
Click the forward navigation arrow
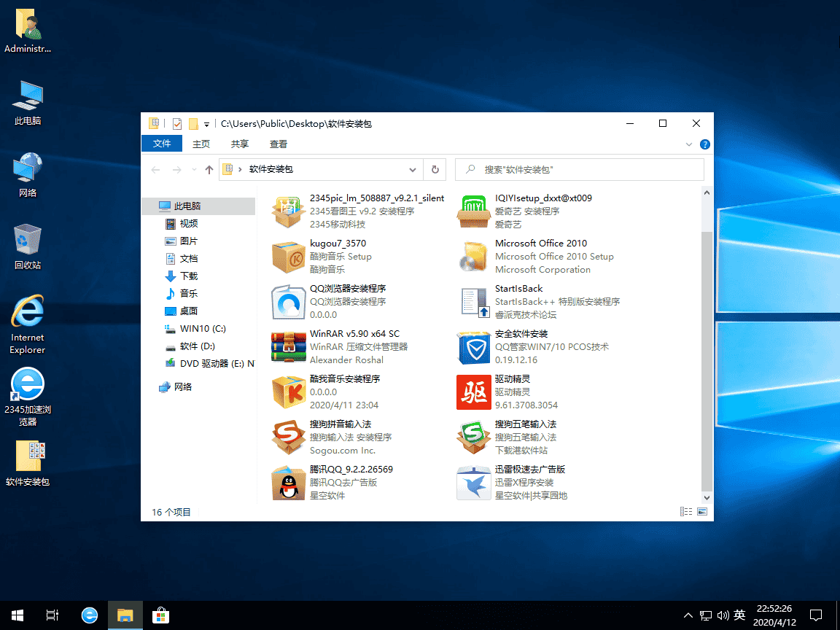[x=176, y=170]
